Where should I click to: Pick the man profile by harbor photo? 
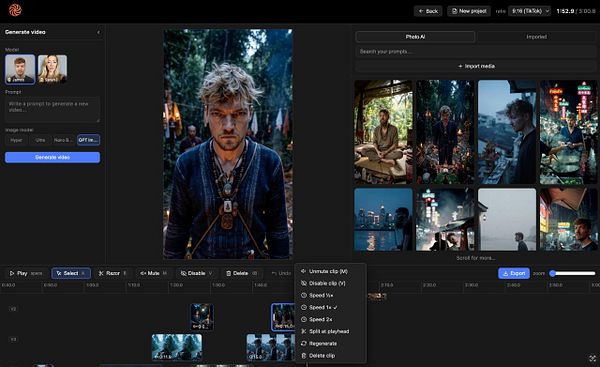tap(507, 132)
